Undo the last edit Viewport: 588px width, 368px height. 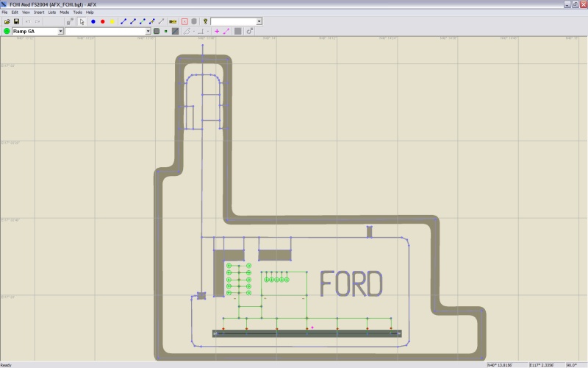28,21
